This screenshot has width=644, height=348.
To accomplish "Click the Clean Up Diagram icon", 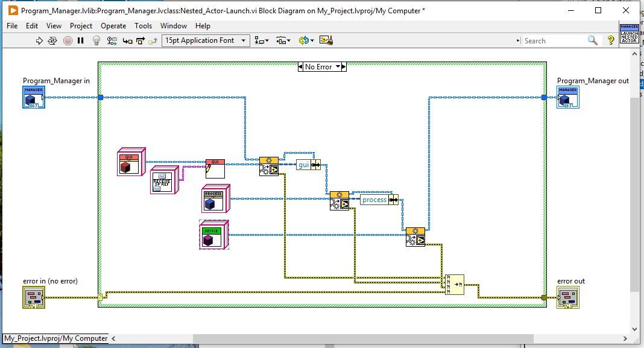I will coord(326,40).
